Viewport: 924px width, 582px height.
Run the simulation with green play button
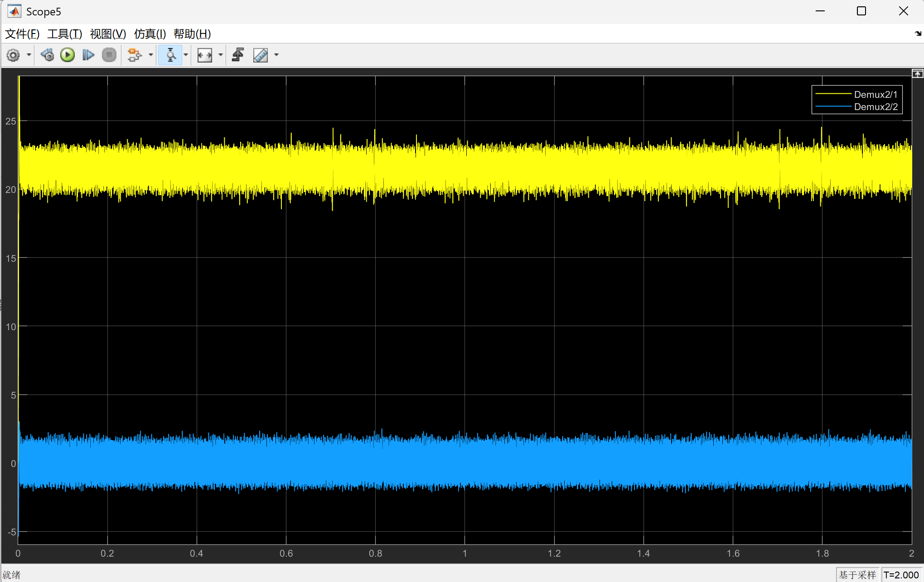68,55
